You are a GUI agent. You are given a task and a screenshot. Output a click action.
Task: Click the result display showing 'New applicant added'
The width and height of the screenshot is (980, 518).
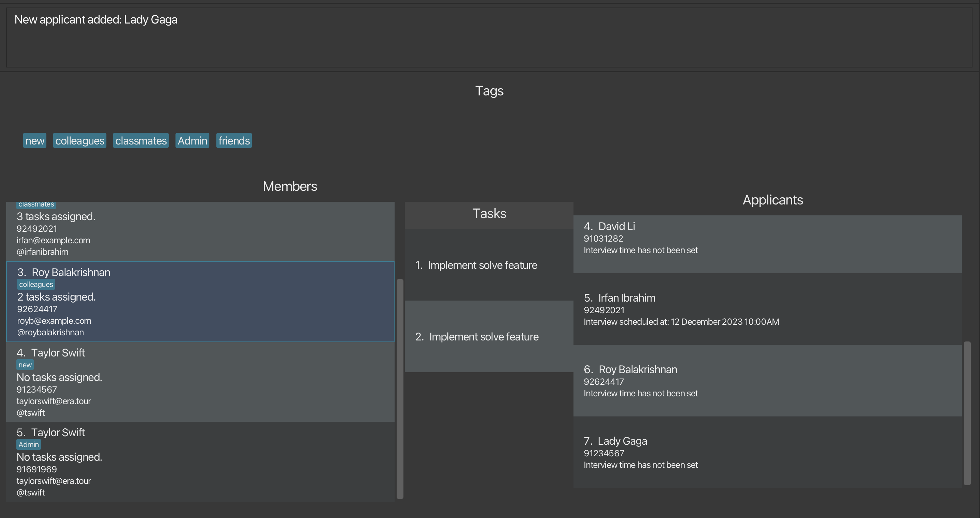click(x=489, y=37)
